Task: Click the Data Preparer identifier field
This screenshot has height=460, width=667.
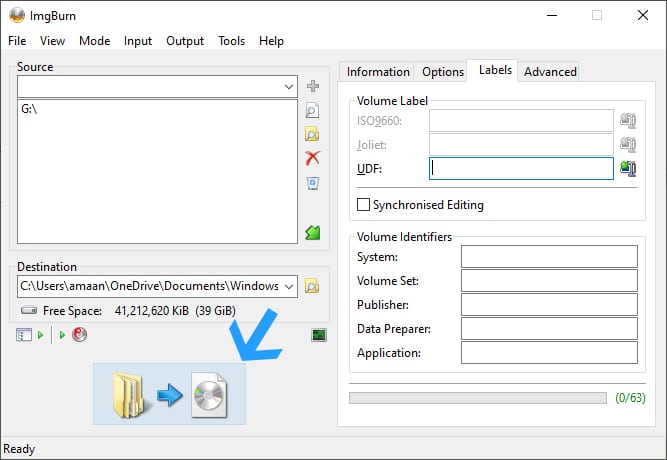Action: coord(549,329)
